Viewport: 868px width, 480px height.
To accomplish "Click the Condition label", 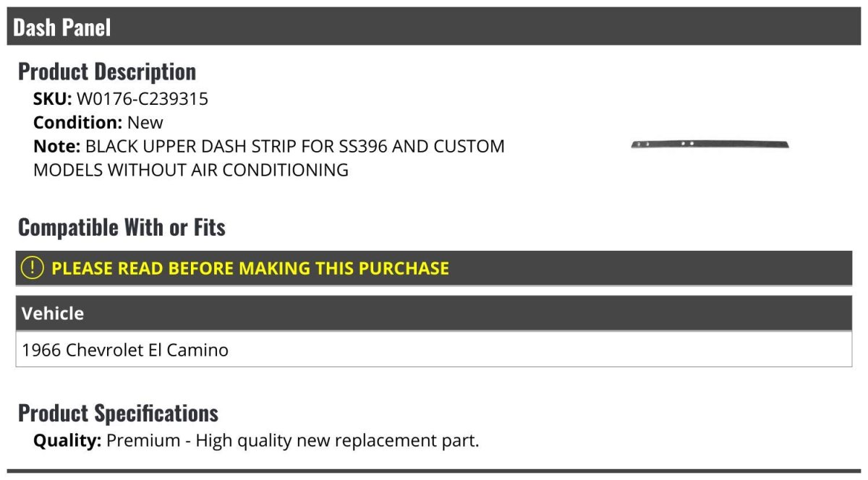I will point(77,123).
